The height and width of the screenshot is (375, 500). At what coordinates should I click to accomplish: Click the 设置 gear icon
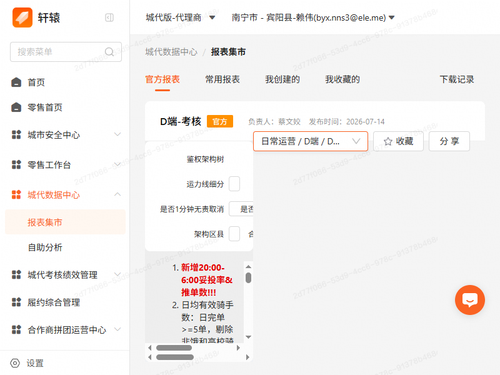point(15,363)
